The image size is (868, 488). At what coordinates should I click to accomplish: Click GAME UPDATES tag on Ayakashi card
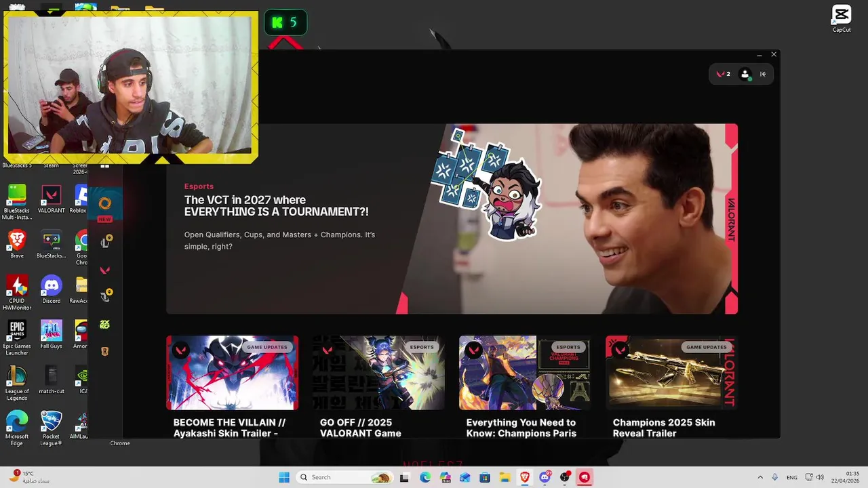[x=267, y=347]
